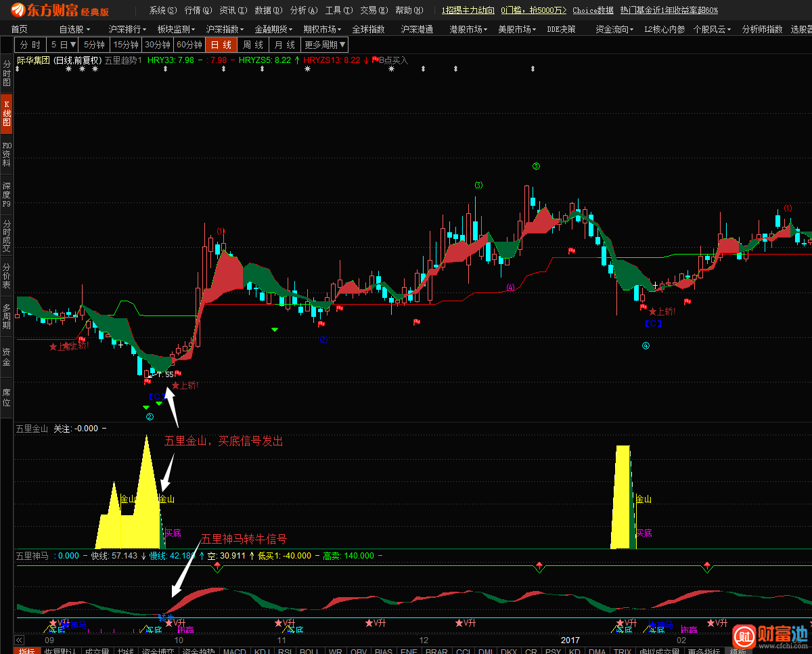Select the OBV indicator tab
This screenshot has height=654, width=812.
pyautogui.click(x=359, y=651)
